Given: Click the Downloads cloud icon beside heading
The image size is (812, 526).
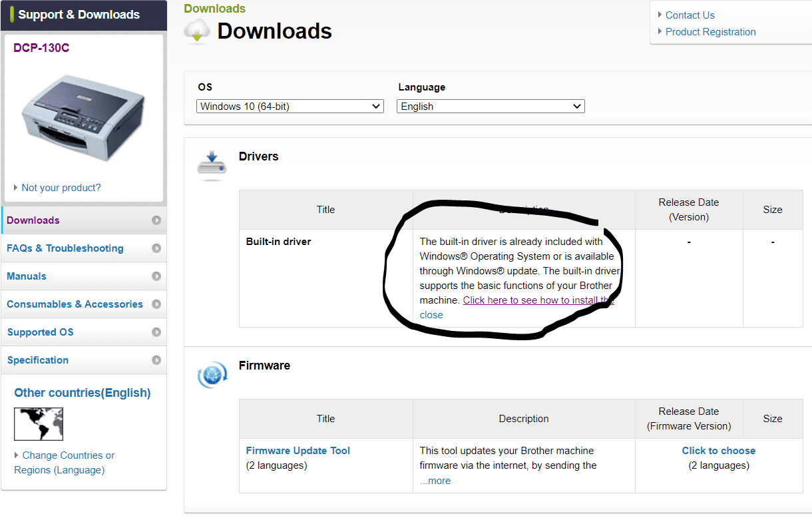Looking at the screenshot, I should tap(197, 31).
